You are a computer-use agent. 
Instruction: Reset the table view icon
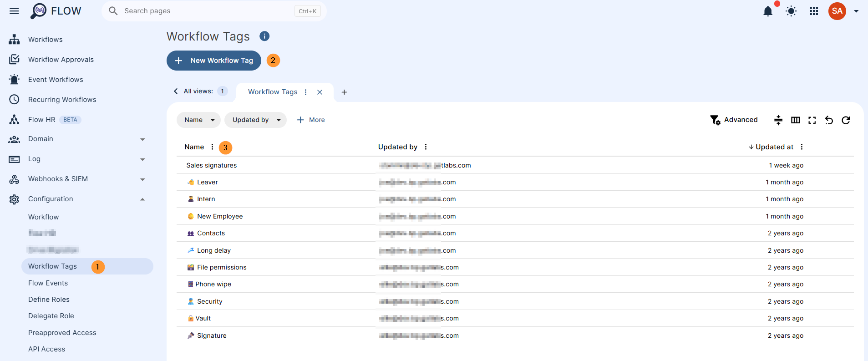(x=829, y=120)
